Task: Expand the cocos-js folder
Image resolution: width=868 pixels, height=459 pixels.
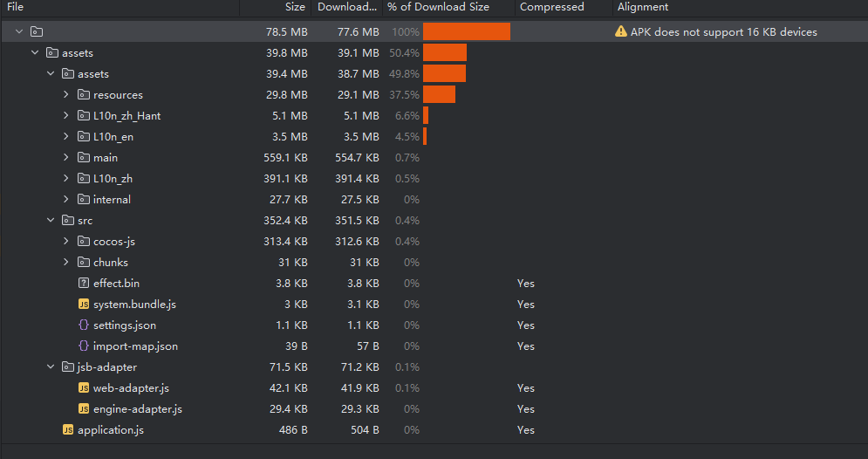Action: point(66,242)
